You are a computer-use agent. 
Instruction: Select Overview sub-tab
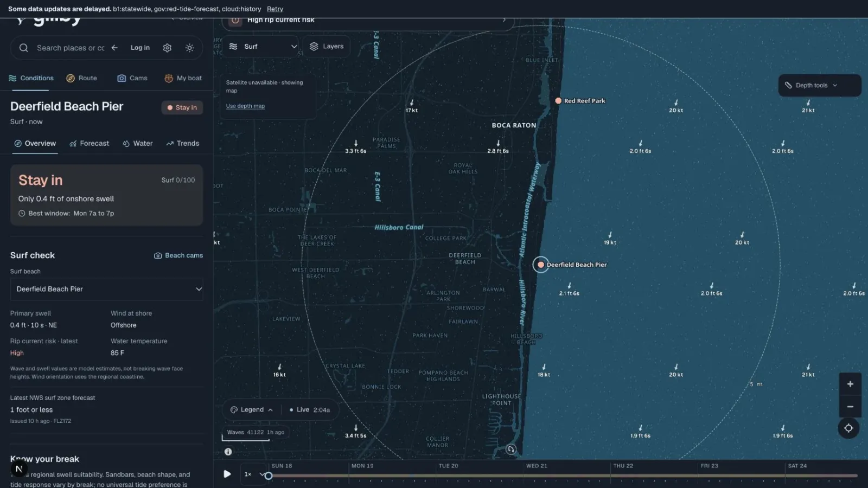point(35,144)
